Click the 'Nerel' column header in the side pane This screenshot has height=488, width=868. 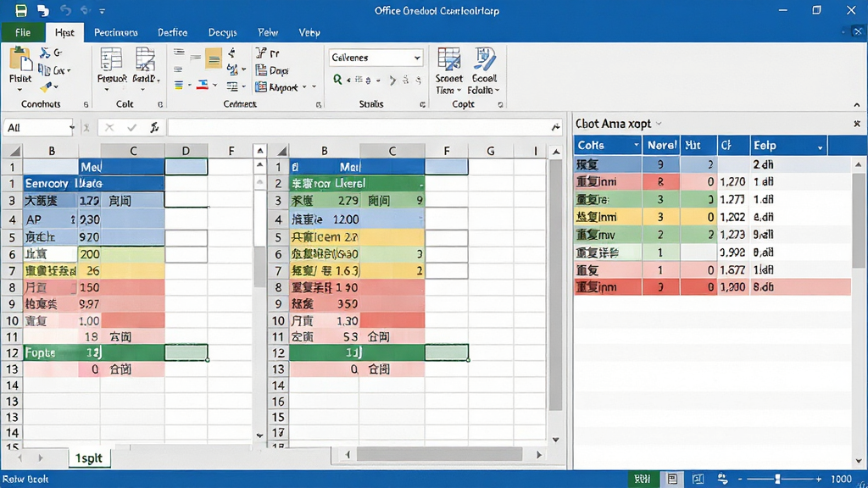661,146
